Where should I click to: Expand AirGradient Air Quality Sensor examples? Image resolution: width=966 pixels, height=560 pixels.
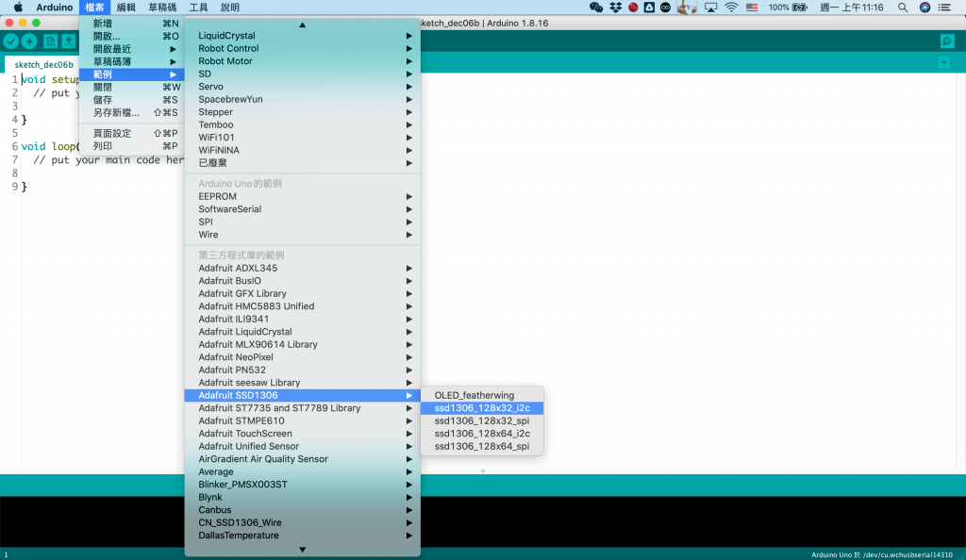point(303,459)
